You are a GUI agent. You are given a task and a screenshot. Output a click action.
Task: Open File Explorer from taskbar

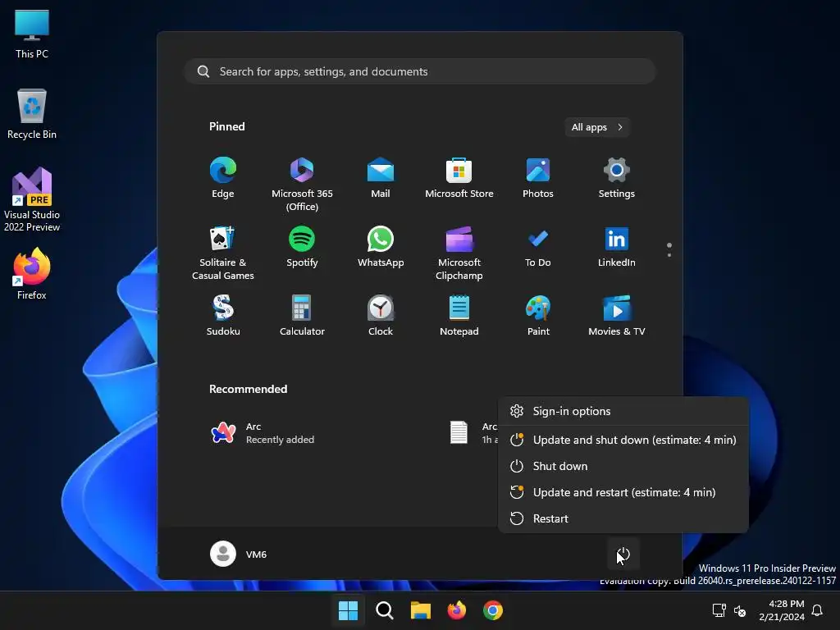tap(421, 610)
